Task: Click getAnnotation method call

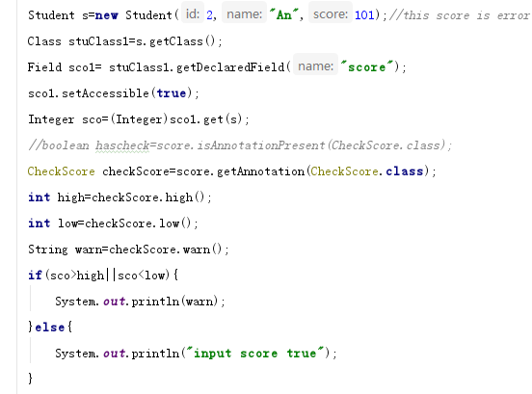Action: (260, 171)
